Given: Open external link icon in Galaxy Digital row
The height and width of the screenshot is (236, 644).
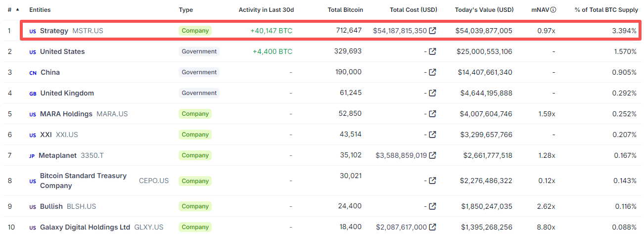Looking at the screenshot, I should pyautogui.click(x=432, y=227).
